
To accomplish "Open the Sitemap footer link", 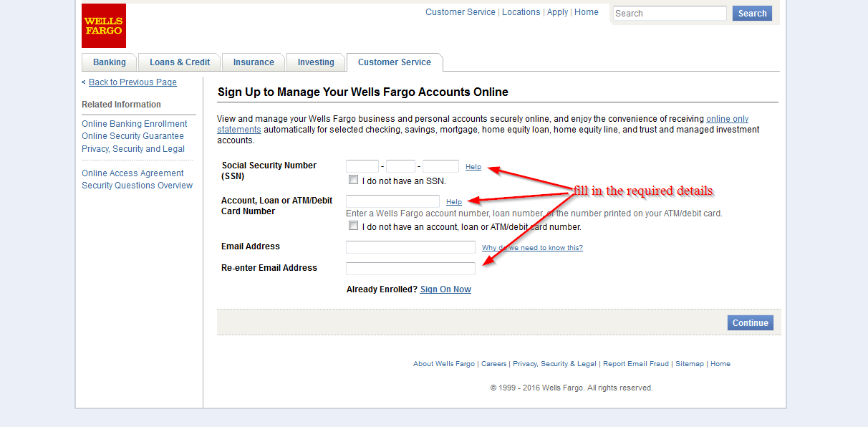I will pyautogui.click(x=690, y=364).
